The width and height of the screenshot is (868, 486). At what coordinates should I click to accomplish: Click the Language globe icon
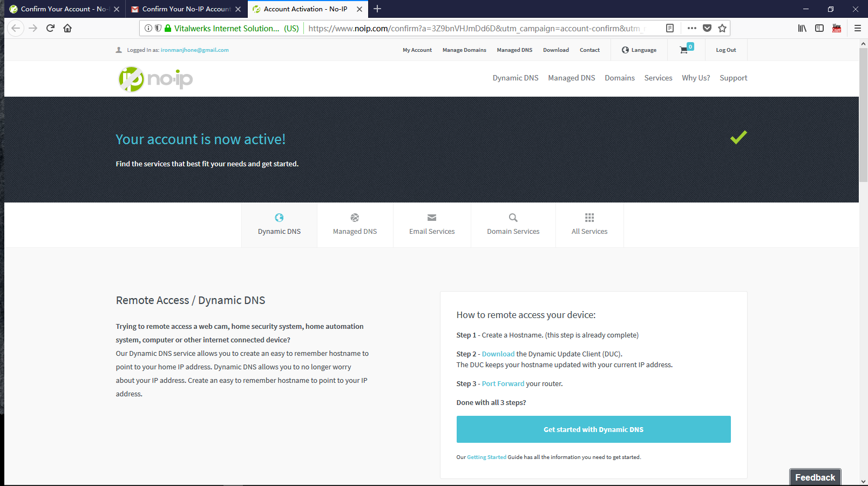coord(625,50)
